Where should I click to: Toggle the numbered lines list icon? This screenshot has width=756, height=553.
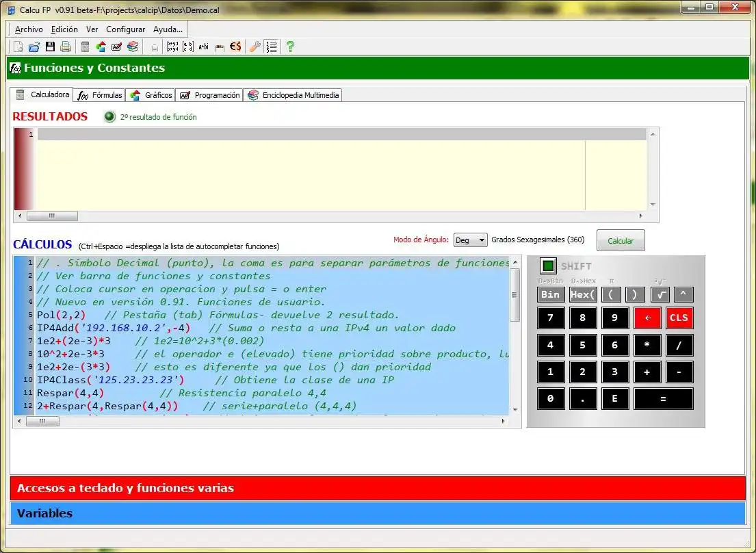(272, 47)
